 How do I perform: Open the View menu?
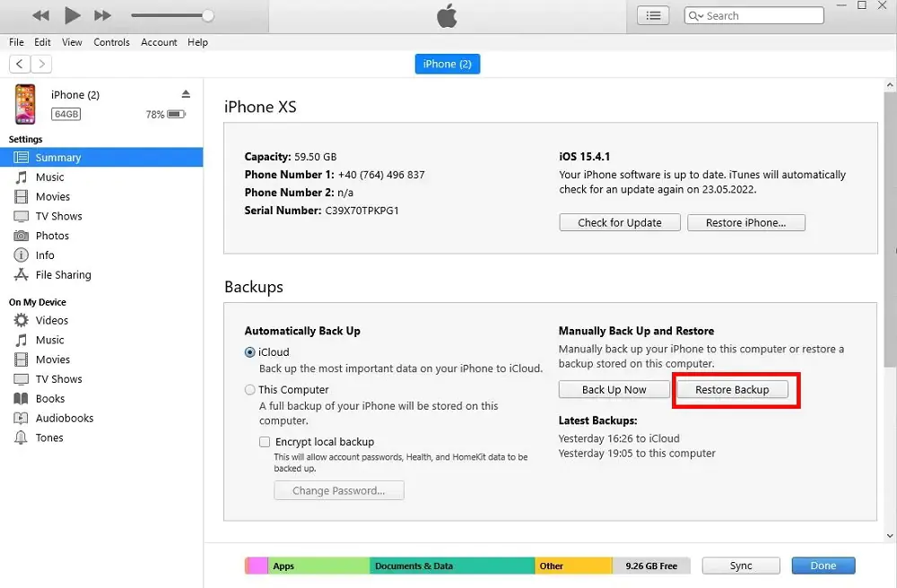point(72,42)
